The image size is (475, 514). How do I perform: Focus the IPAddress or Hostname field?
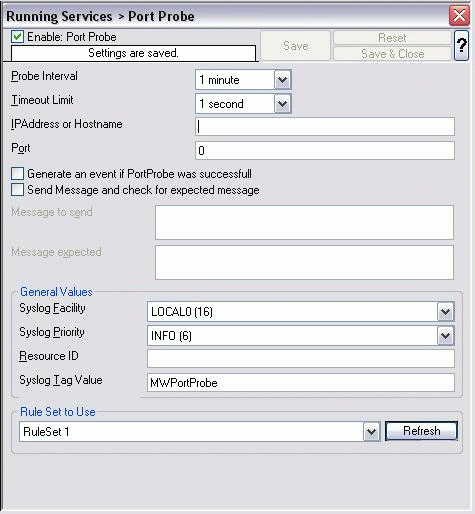coord(325,126)
